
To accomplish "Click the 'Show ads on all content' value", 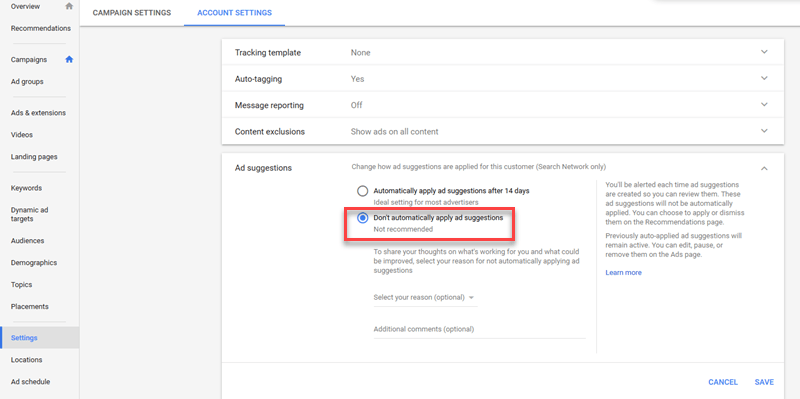I will 394,132.
